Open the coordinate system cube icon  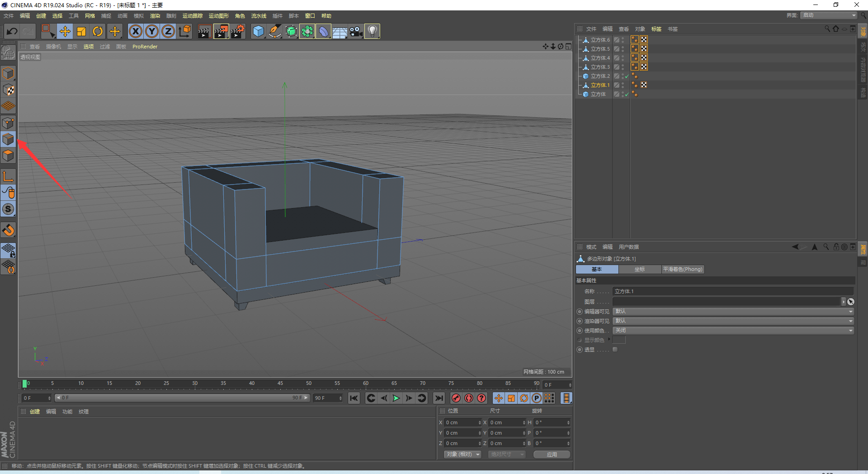(185, 31)
